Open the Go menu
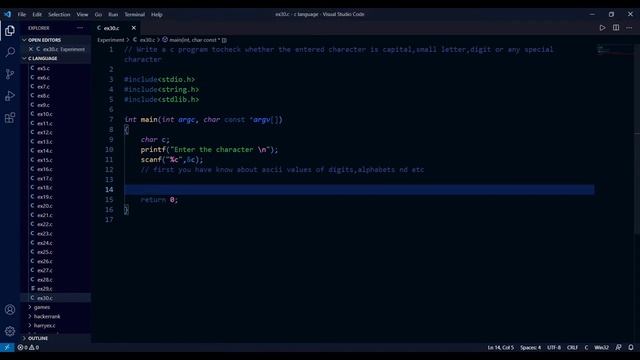The image size is (640, 360). 98,14
